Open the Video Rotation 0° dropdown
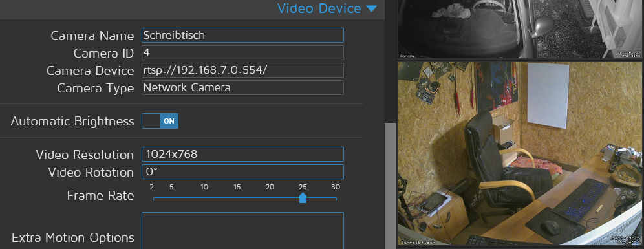This screenshot has height=249, width=644. tap(242, 172)
